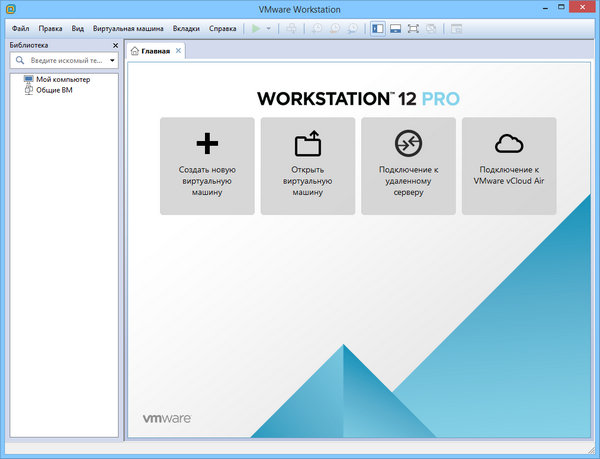Click the remote server connection icon
The image size is (600, 459).
click(408, 143)
